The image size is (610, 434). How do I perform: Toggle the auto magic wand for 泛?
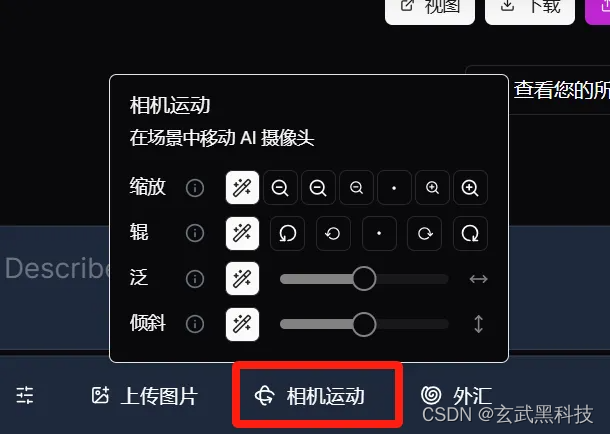tap(242, 278)
